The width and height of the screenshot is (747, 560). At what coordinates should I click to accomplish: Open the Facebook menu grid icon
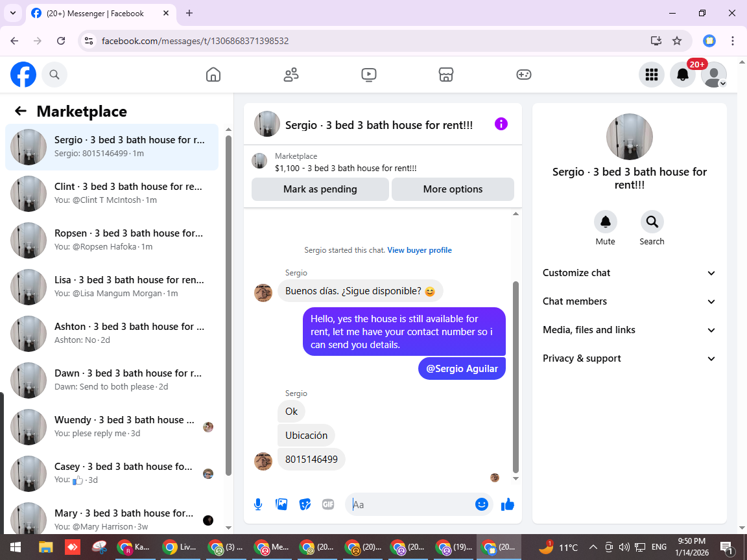(x=651, y=75)
